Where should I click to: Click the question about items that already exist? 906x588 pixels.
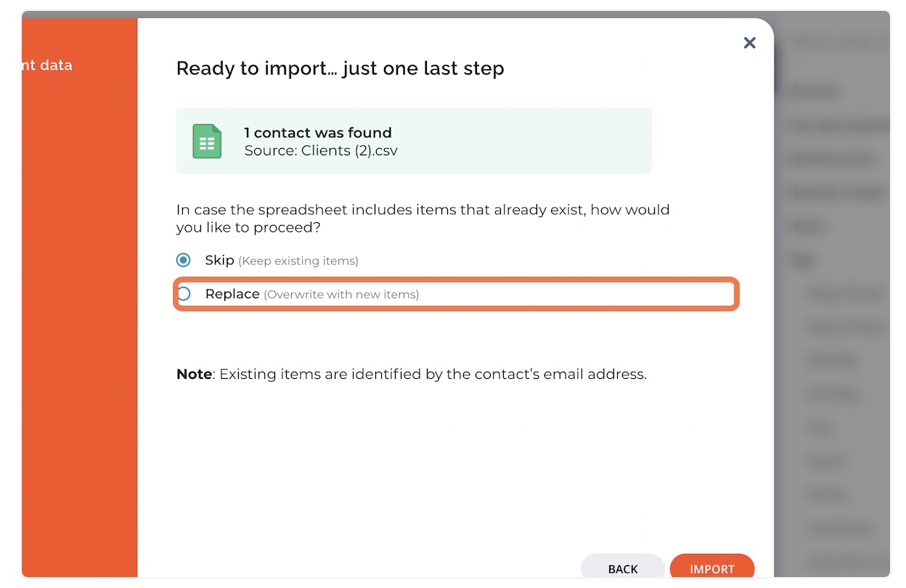click(x=423, y=219)
